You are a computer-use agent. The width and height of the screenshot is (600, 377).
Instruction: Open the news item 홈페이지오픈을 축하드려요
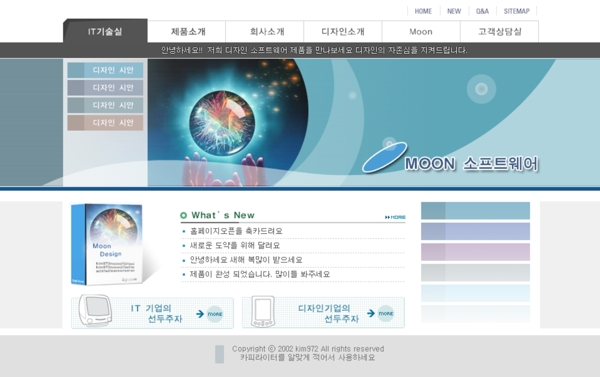point(236,231)
